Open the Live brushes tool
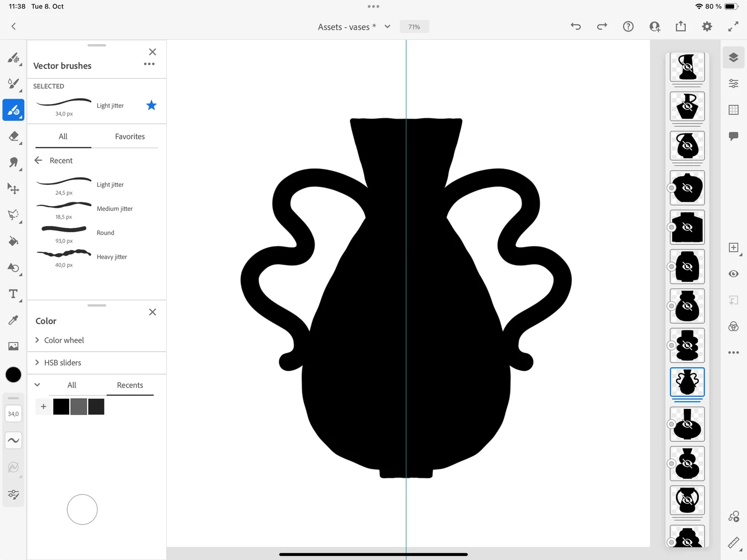 point(13,85)
